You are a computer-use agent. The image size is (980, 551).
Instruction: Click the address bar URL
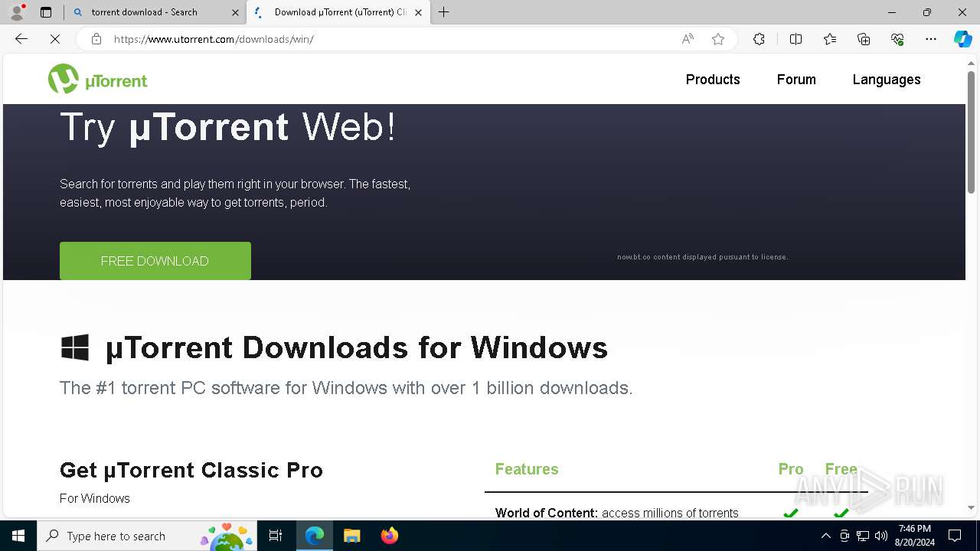(214, 39)
